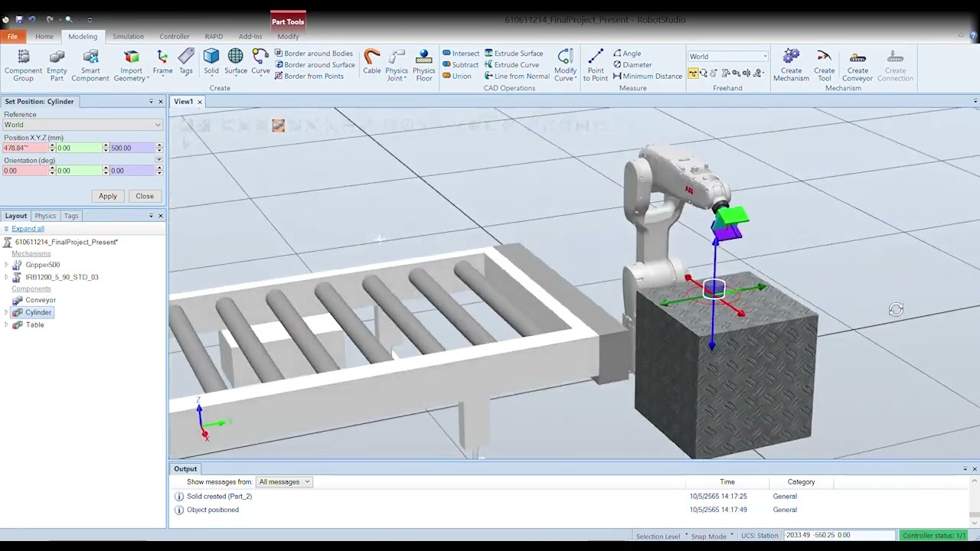980x551 pixels.
Task: Open Import Geometry dropdown
Action: [x=132, y=66]
